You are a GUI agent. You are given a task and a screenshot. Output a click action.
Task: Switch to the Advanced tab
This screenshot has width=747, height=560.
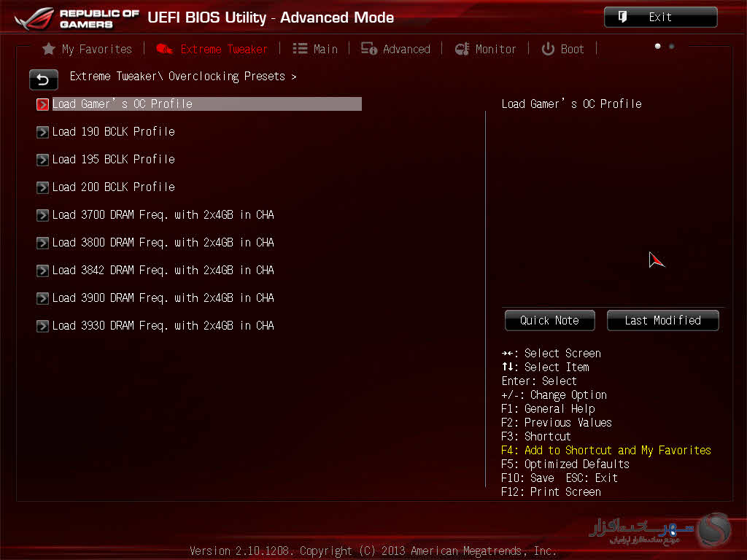click(x=406, y=49)
